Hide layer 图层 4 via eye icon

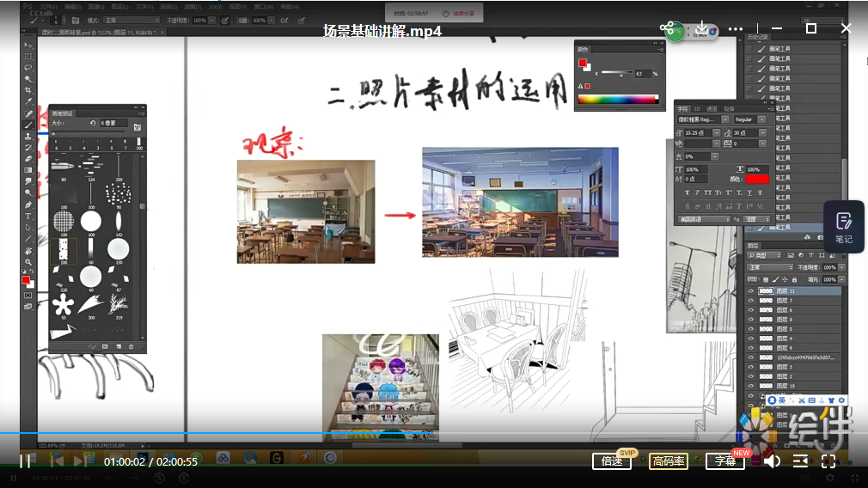[750, 338]
